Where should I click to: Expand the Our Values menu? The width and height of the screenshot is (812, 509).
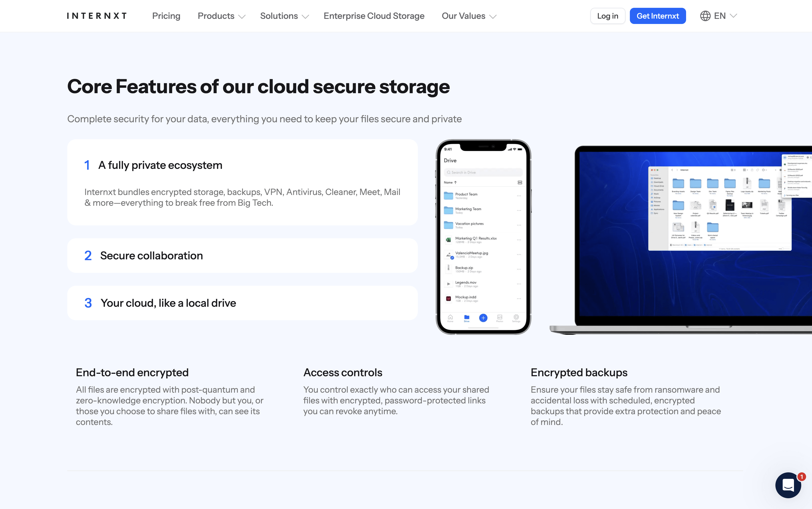click(469, 16)
